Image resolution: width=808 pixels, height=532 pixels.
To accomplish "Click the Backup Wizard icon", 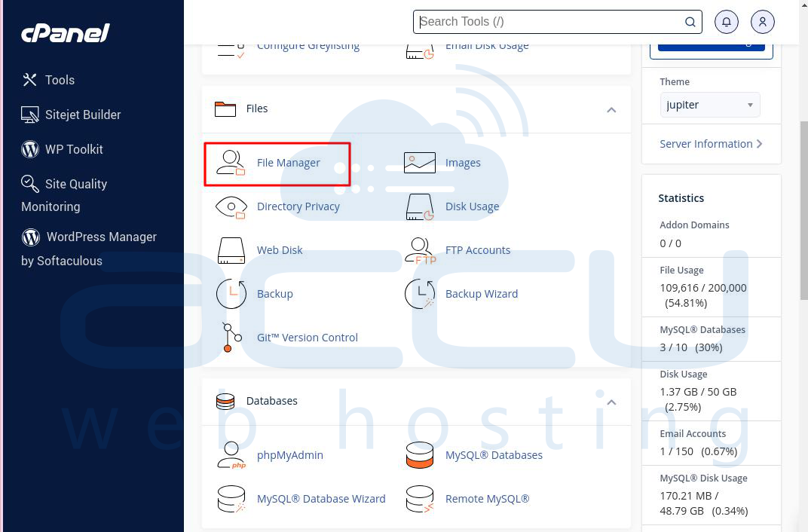I will 420,294.
